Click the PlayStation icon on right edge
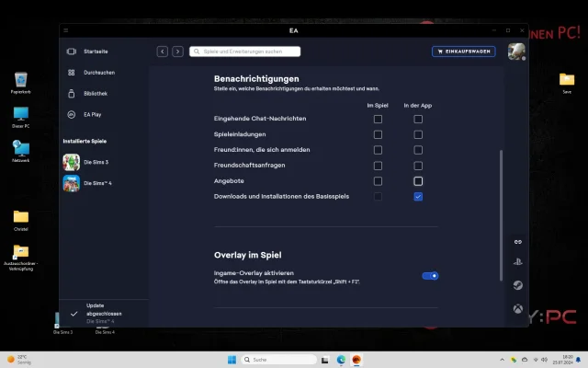 [x=518, y=261]
